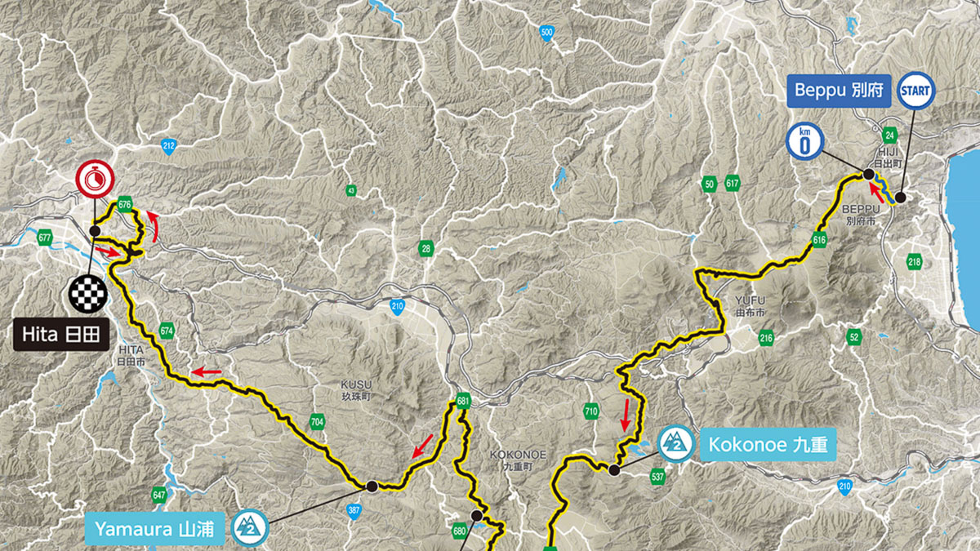The width and height of the screenshot is (980, 551).
Task: Click the green route 704 shield
Action: [318, 422]
